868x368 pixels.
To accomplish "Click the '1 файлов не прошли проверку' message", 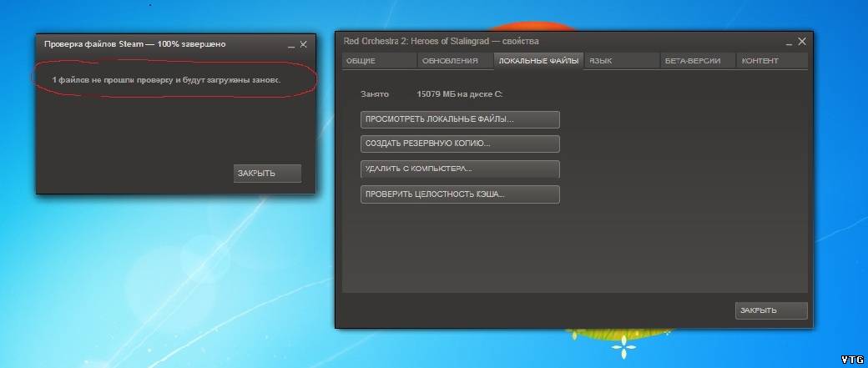I will pos(166,79).
